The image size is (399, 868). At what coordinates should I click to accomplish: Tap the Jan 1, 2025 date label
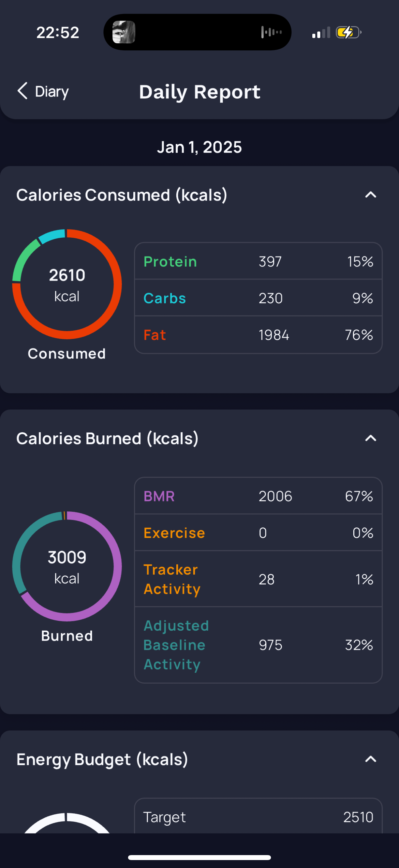(x=199, y=147)
